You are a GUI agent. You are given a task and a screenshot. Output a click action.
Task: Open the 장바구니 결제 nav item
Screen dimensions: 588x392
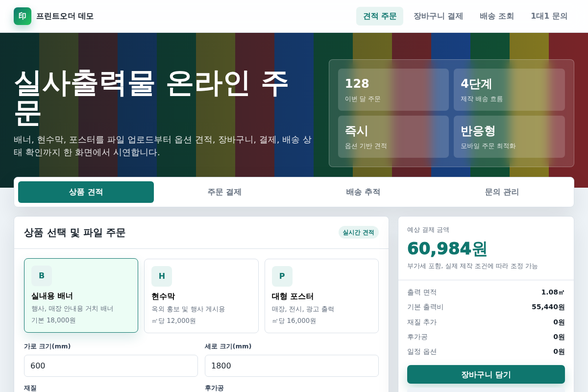pos(438,16)
